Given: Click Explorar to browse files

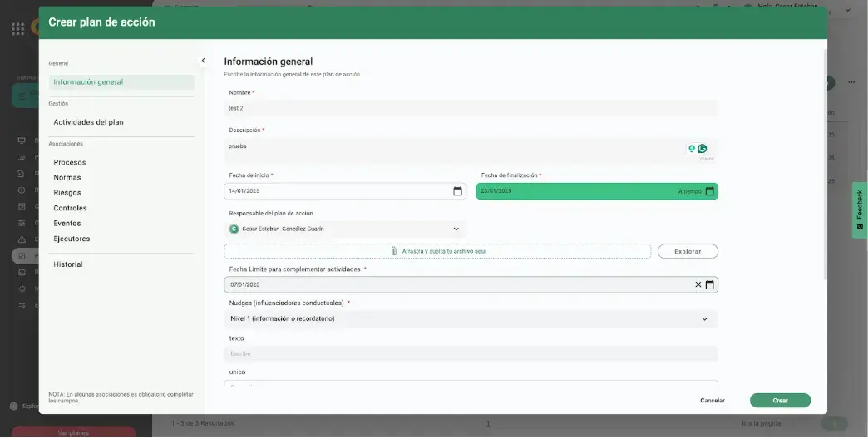Looking at the screenshot, I should [687, 251].
